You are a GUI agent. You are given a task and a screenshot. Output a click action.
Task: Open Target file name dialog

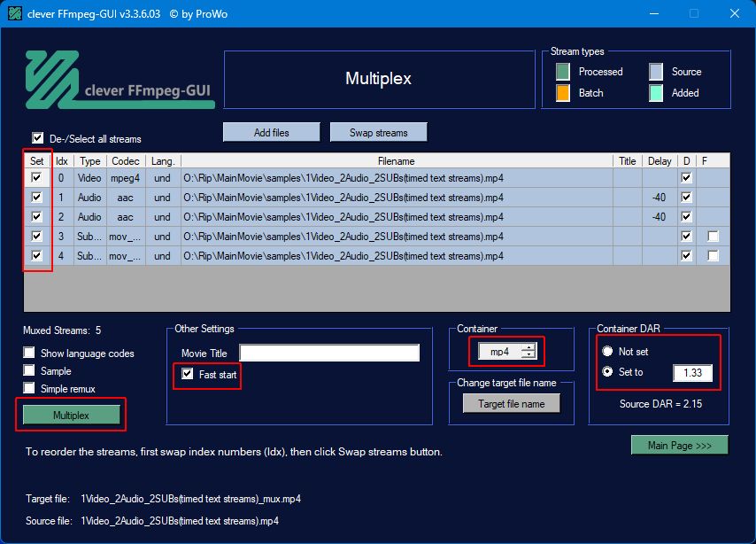512,403
